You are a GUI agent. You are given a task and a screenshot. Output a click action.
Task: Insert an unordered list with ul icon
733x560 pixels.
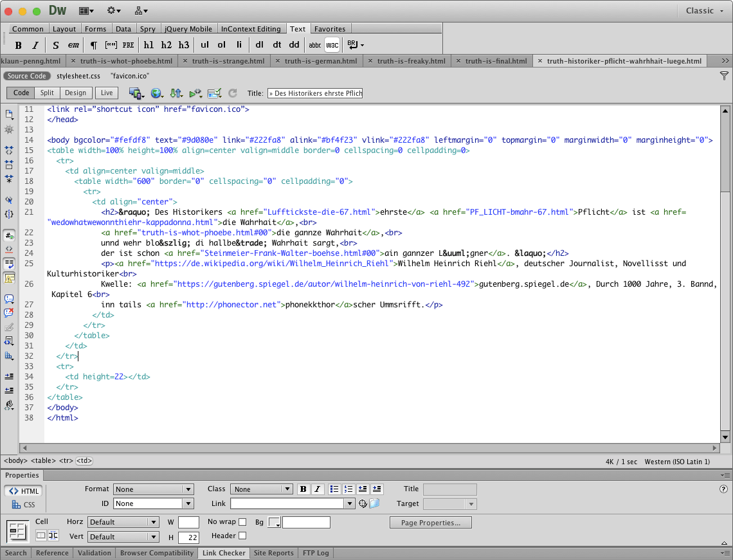point(204,45)
